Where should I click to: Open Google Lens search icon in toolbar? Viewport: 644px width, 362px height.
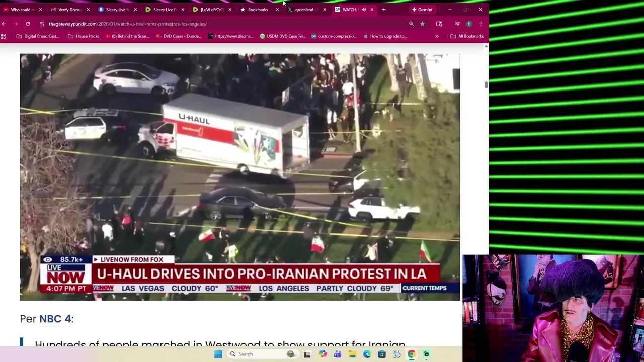pyautogui.click(x=439, y=24)
